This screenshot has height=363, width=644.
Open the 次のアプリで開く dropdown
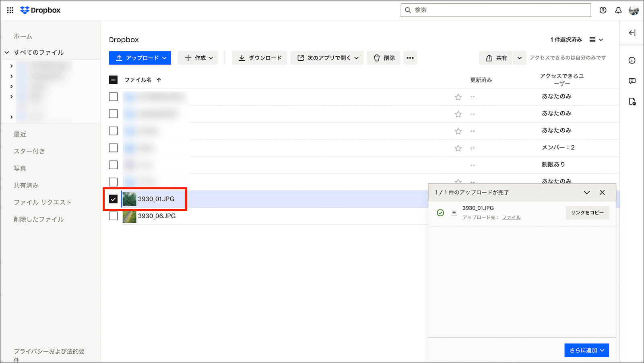(x=327, y=58)
